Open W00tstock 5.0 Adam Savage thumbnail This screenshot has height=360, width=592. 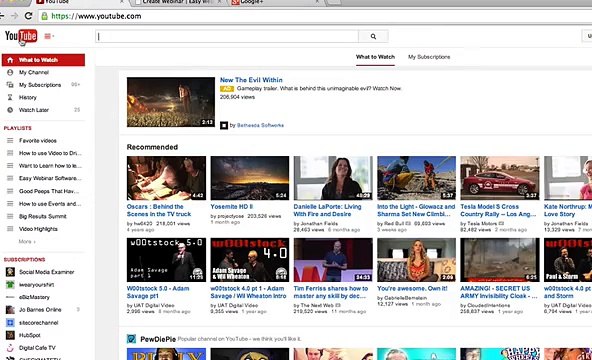coord(166,260)
